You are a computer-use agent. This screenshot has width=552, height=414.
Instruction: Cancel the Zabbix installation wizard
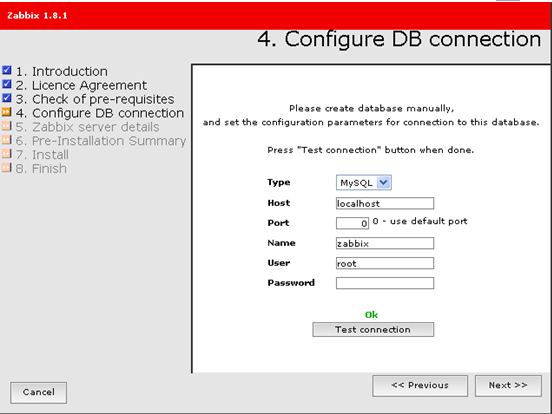pos(38,393)
